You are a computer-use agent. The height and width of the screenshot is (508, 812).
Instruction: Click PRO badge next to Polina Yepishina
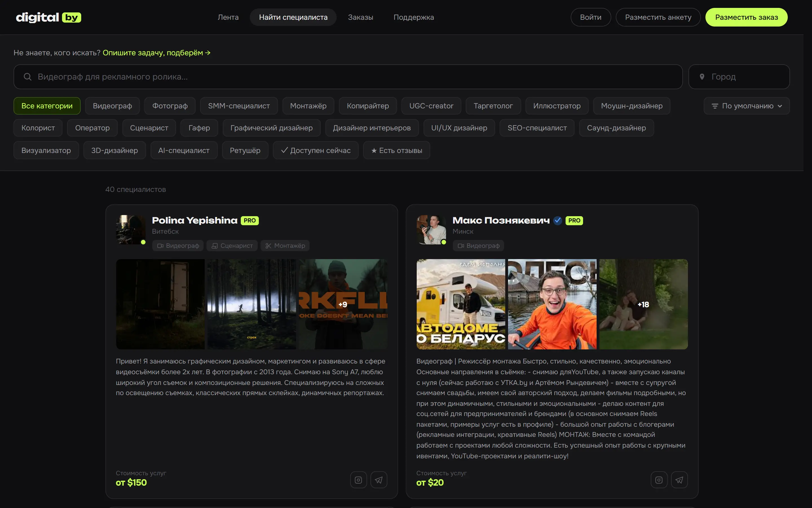click(250, 220)
